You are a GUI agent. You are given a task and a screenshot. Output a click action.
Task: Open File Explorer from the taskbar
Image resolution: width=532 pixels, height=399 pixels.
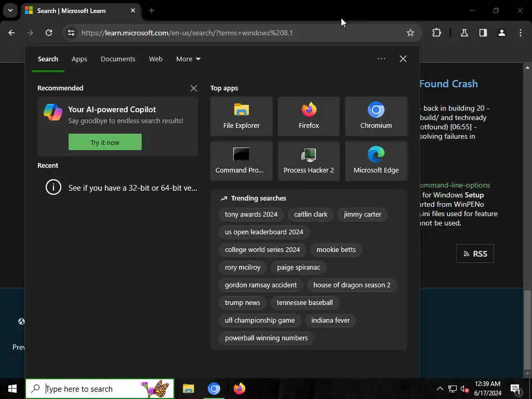(x=188, y=389)
